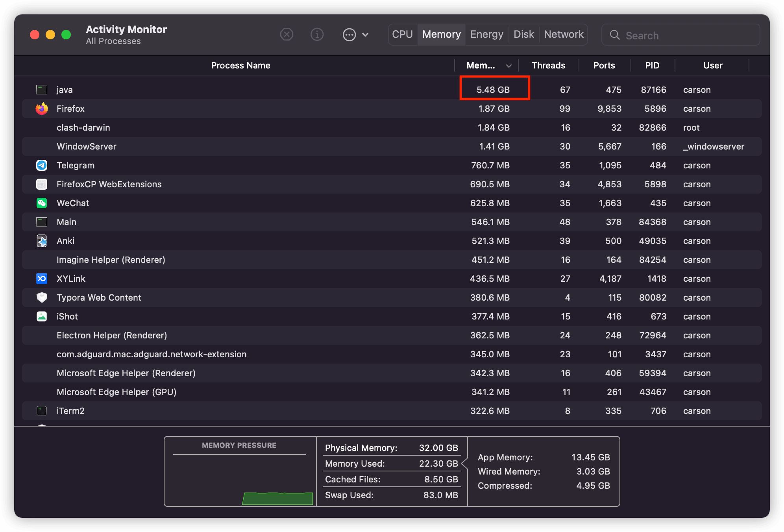Click the 9,853 ports value
Screen dimensions: 784x532
point(609,109)
